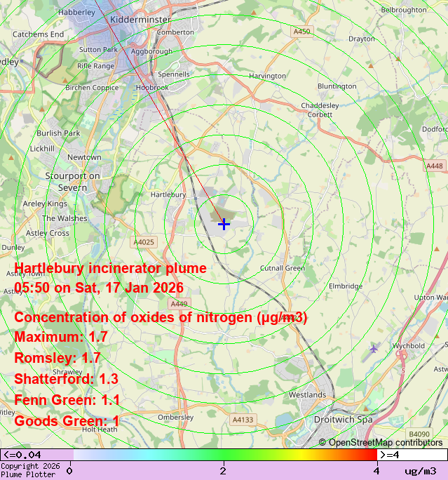Click the Hartlebury incinerator plume title
The width and height of the screenshot is (448, 480).
110,268
